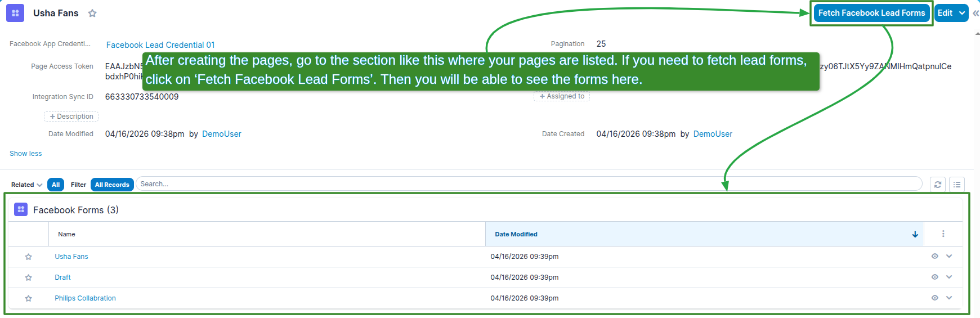The height and width of the screenshot is (318, 980).
Task: Open DemoUser link beside Date Created
Action: click(x=713, y=134)
